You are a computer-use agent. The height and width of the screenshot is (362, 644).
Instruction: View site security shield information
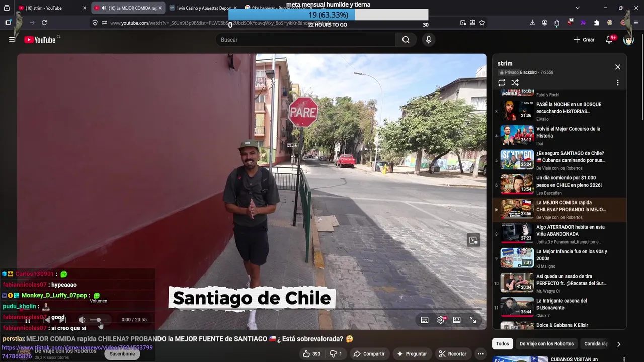click(x=95, y=23)
